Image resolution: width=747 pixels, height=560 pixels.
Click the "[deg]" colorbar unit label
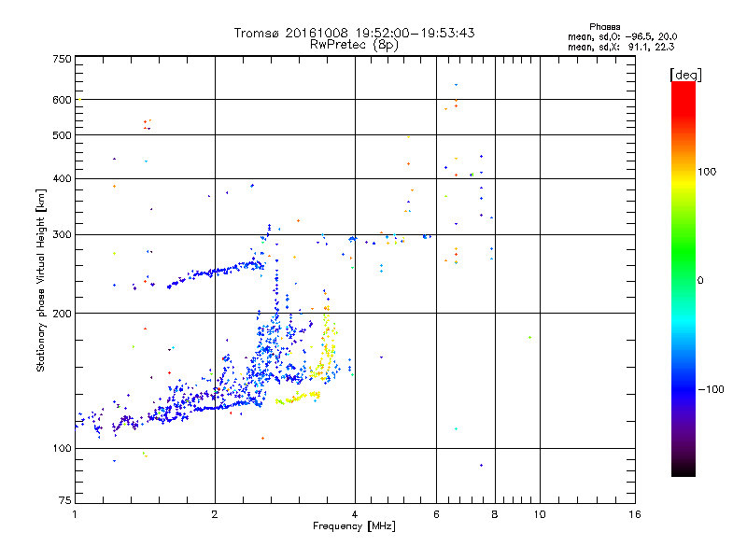(685, 75)
